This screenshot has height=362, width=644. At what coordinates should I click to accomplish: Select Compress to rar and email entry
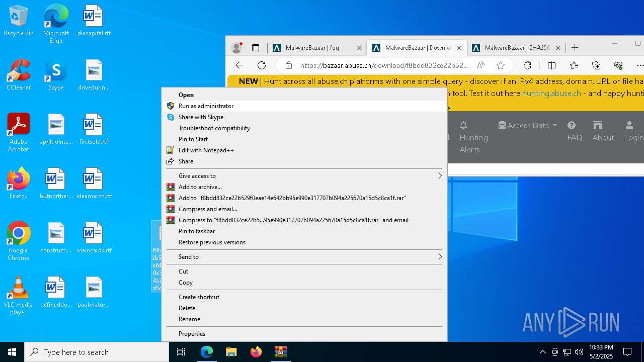pos(304,220)
